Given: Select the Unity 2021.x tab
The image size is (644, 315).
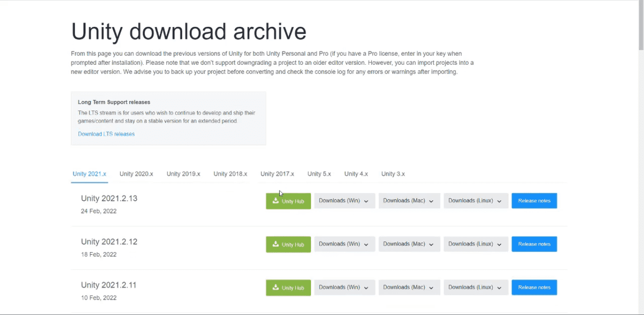Looking at the screenshot, I should (x=89, y=174).
